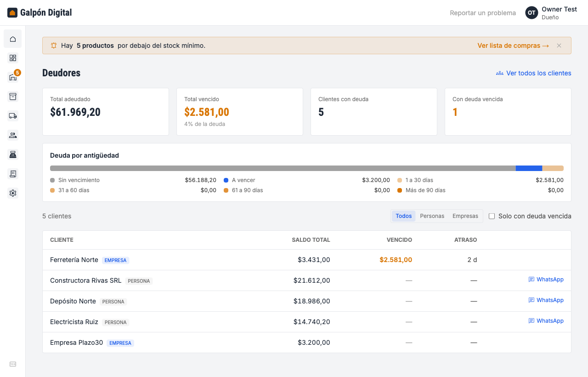Click the $14.740,20 balance value
Screen dimensions: 588x377
point(312,322)
